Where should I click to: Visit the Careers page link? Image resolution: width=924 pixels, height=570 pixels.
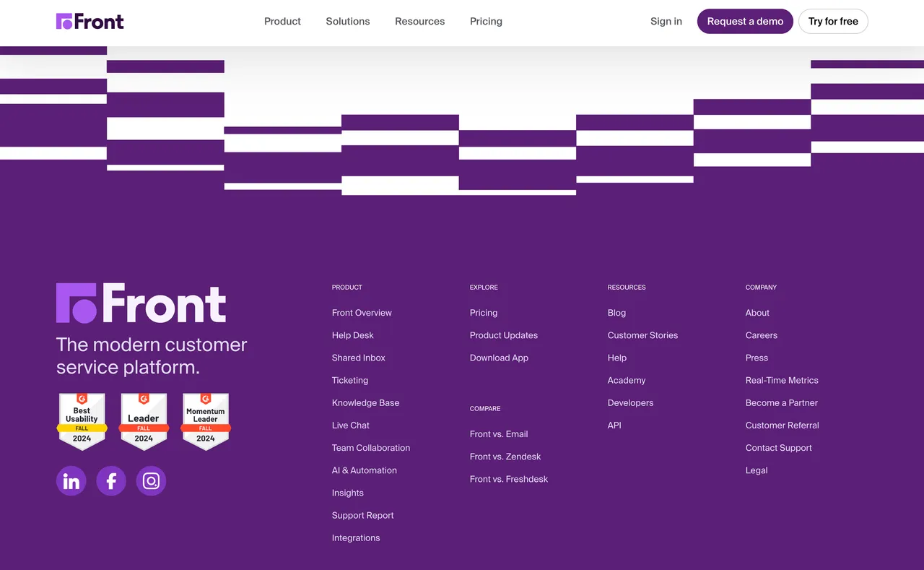point(762,335)
